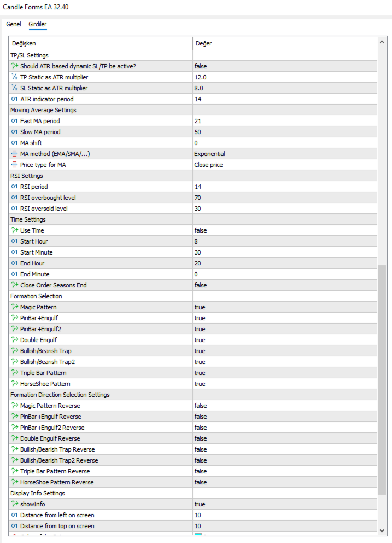Click the integer icon beside ATR indicator period
The height and width of the screenshot is (543, 392).
point(15,99)
